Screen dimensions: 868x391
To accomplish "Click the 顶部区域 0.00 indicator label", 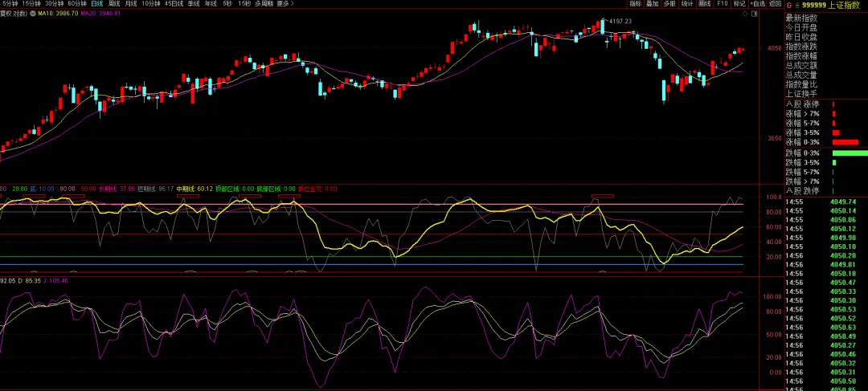I will 235,189.
